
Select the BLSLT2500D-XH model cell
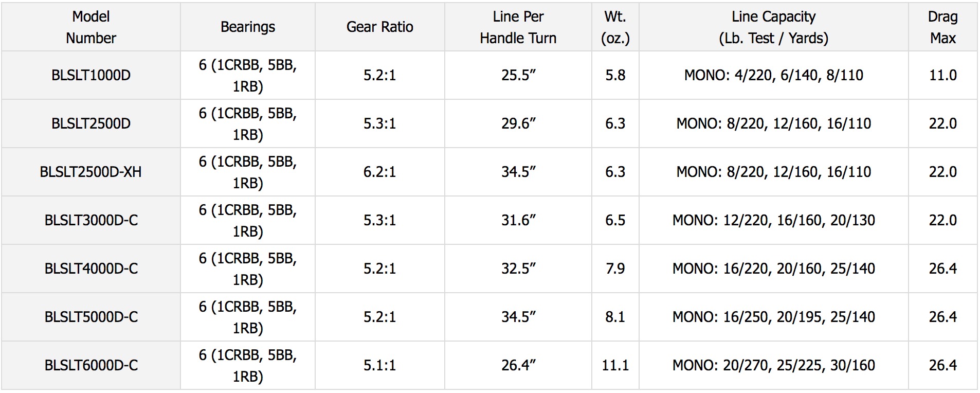91,172
